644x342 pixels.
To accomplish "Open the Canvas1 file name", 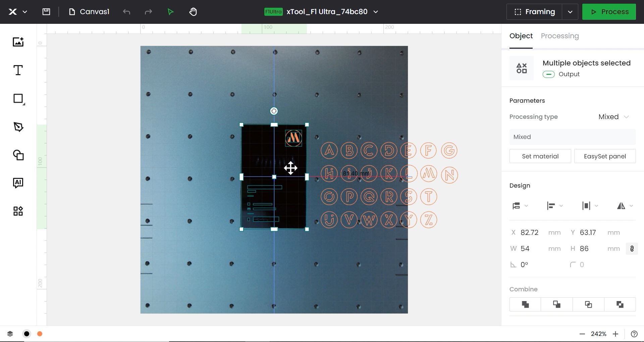I will (89, 12).
